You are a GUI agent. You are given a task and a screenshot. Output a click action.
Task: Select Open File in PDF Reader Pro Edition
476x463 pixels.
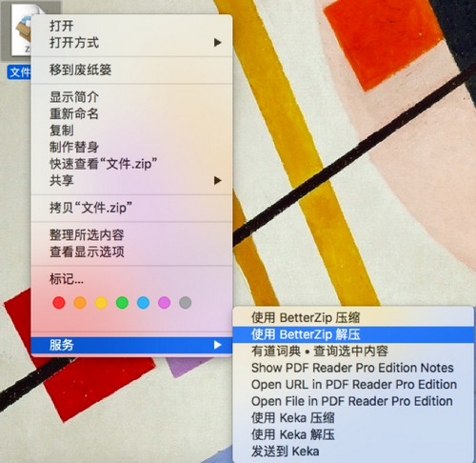tap(353, 401)
